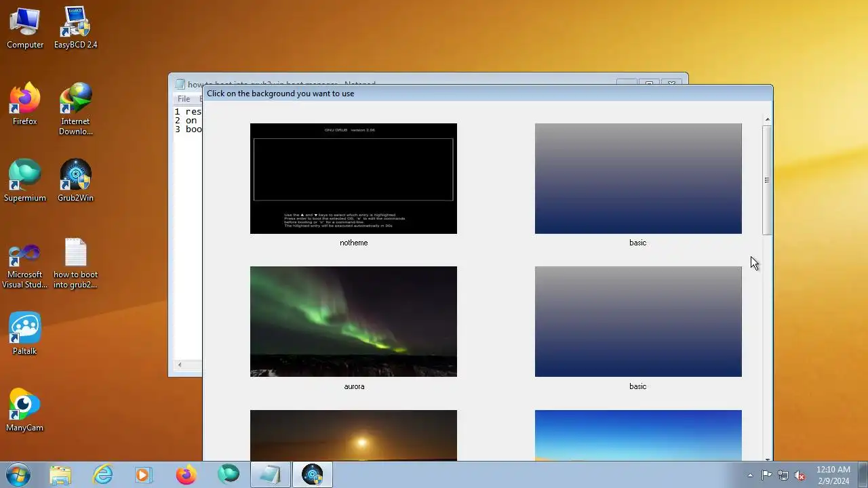Click the 'aurora' label text
Viewport: 868px width, 488px height.
tap(354, 386)
